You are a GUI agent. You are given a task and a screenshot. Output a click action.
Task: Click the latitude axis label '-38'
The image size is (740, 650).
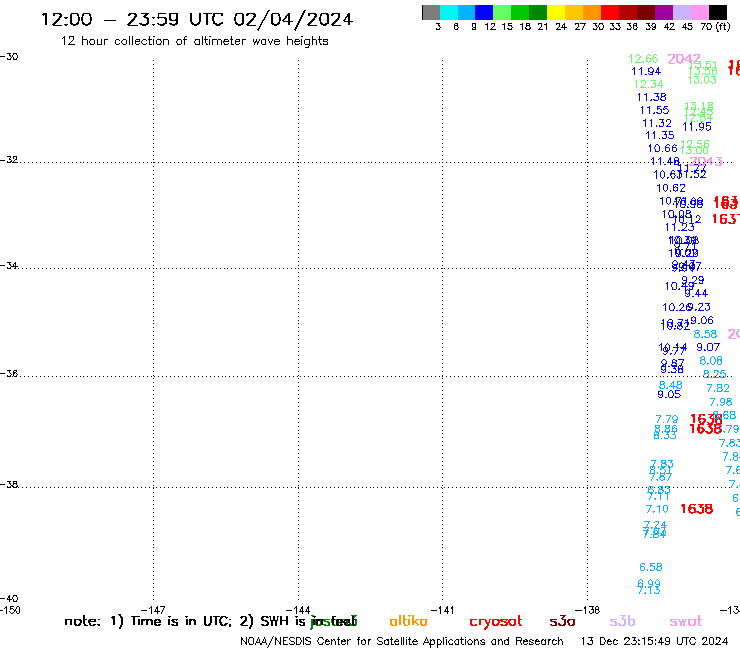9,484
